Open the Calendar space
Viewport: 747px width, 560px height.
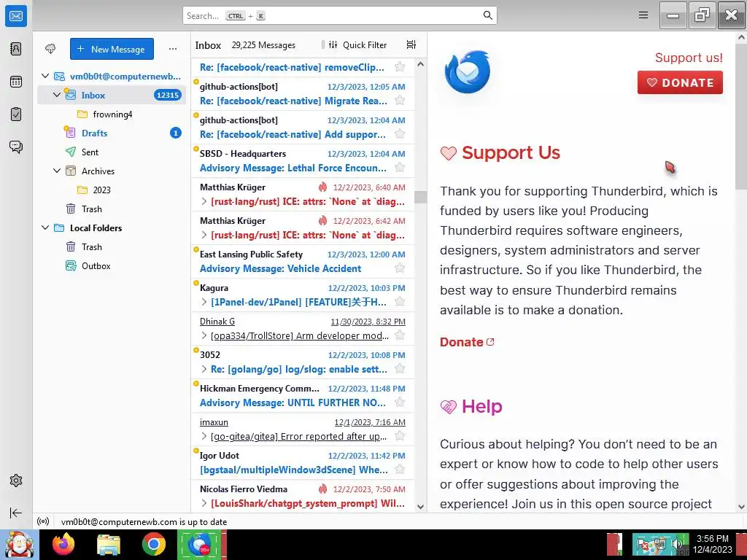(x=16, y=82)
